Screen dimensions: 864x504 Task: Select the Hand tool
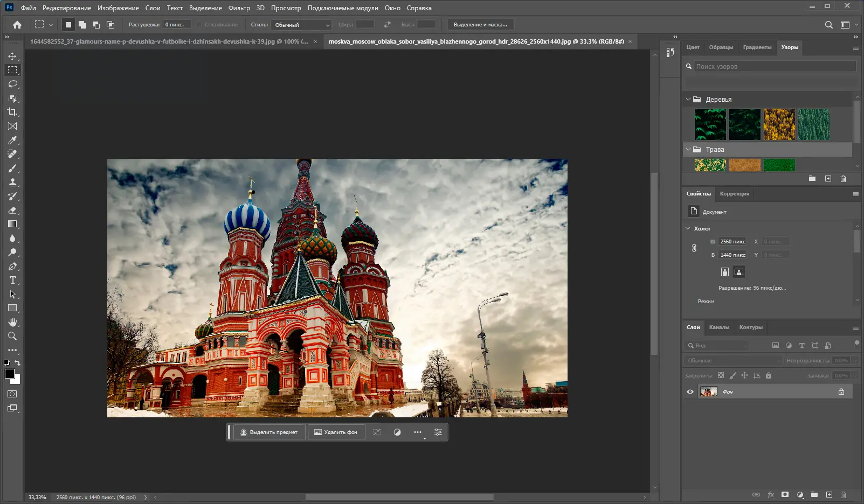point(12,322)
